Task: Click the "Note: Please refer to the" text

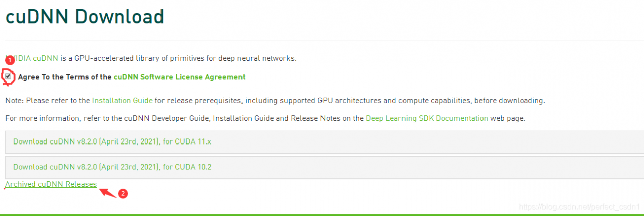Action: (x=47, y=100)
